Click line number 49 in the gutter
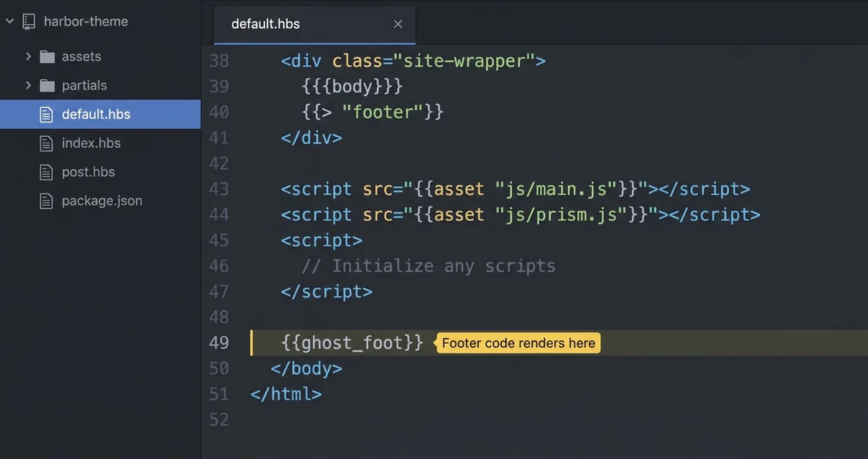The image size is (868, 459). click(218, 342)
